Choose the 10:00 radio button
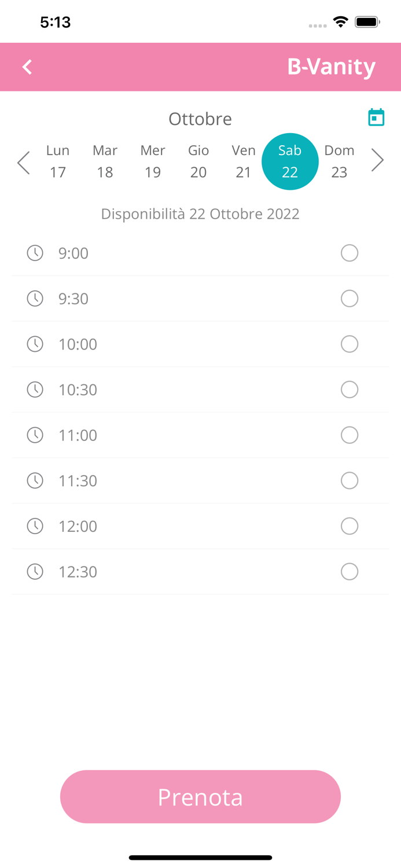 pyautogui.click(x=350, y=344)
